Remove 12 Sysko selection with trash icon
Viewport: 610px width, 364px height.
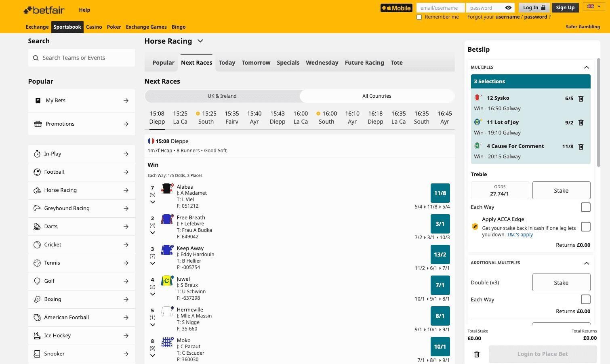[581, 99]
